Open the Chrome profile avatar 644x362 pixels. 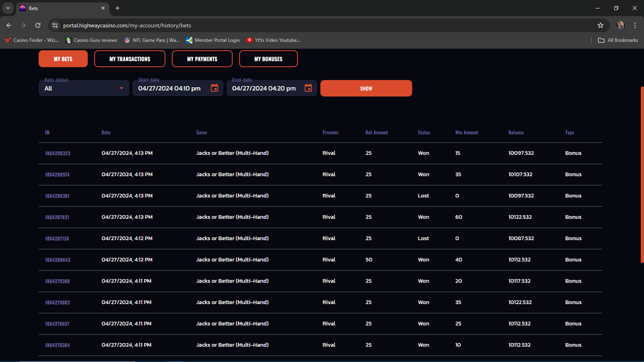pyautogui.click(x=620, y=25)
